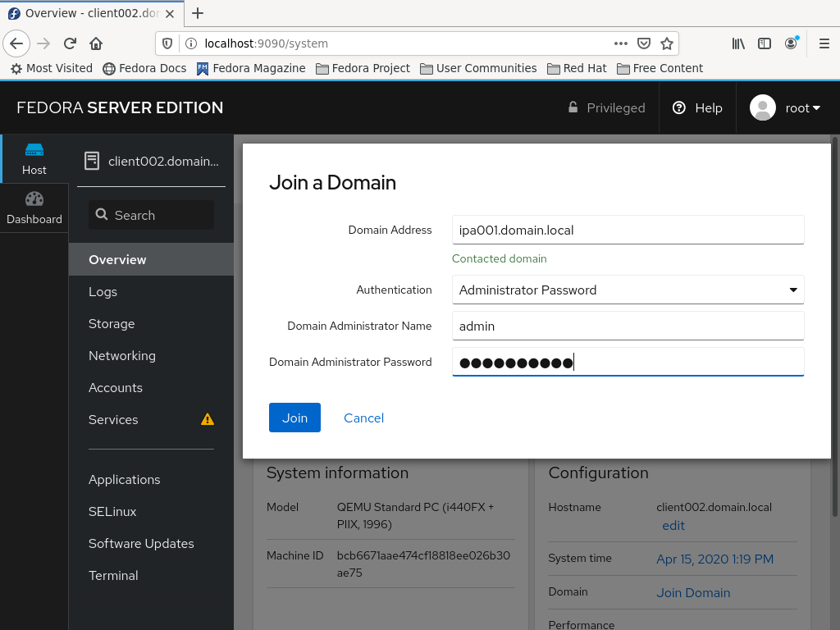The image size is (840, 630).
Task: Expand the Red Hat bookmarks folder
Action: tap(577, 69)
